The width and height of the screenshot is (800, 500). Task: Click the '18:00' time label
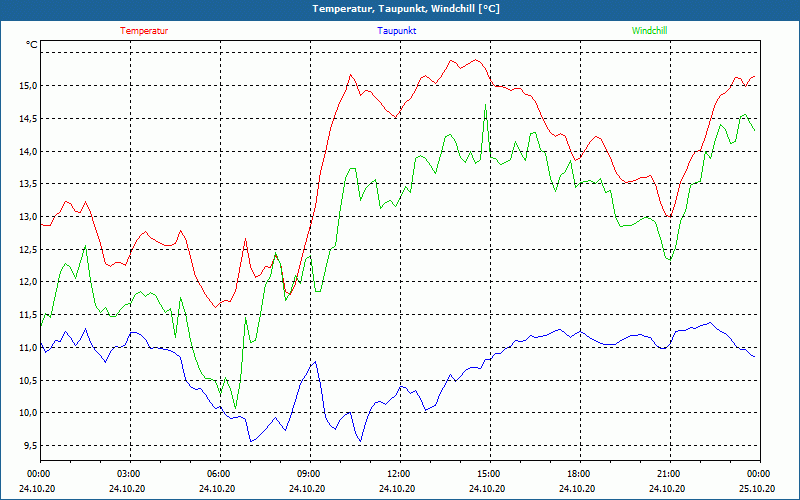(578, 474)
